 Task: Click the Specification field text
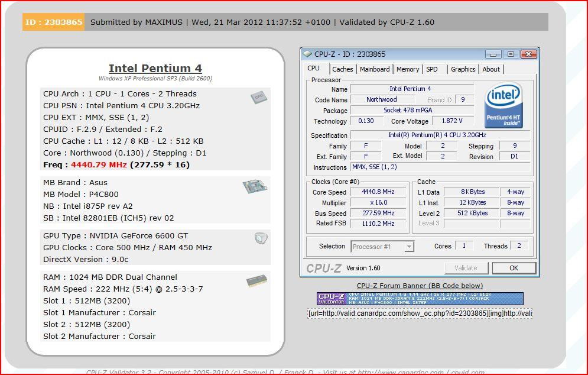click(x=440, y=135)
